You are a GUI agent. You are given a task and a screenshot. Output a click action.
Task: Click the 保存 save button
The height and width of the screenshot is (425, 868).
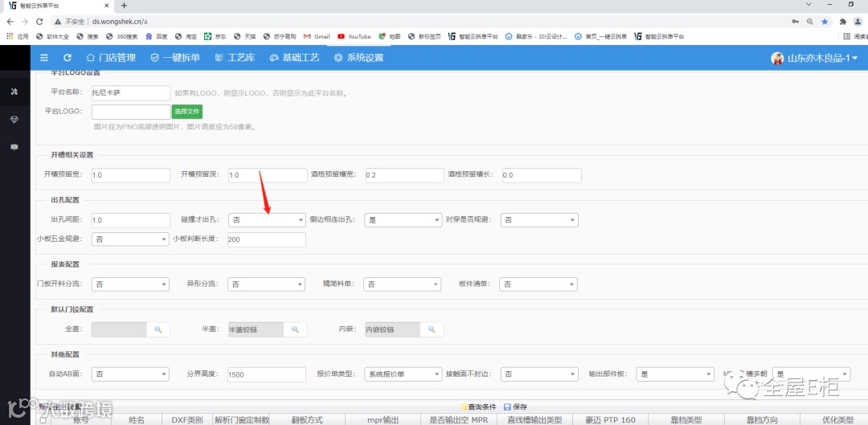[515, 407]
